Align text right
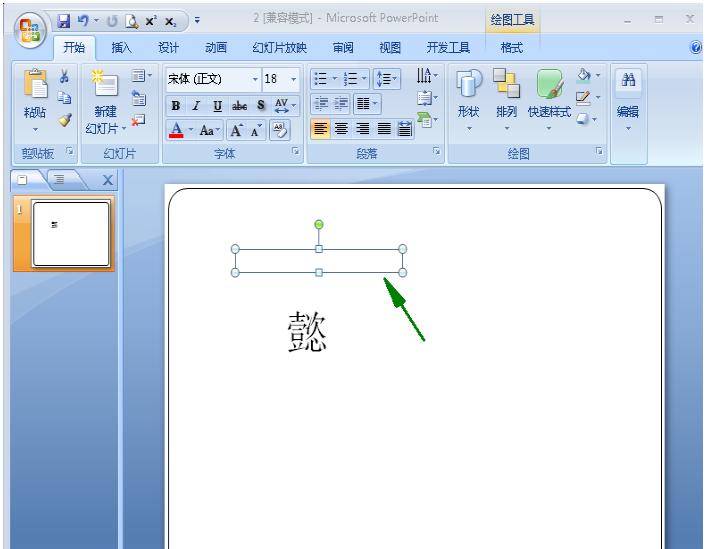The width and height of the screenshot is (707, 549). tap(363, 129)
